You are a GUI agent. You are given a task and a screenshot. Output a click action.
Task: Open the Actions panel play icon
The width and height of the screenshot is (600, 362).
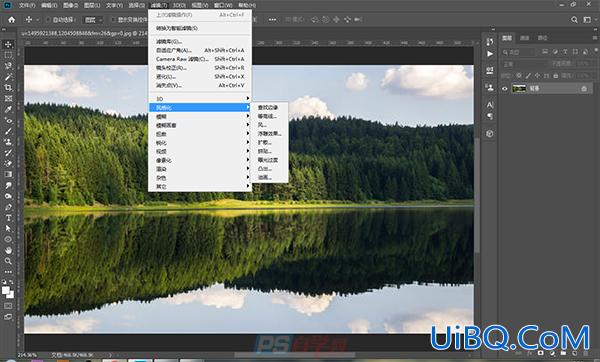point(490,54)
